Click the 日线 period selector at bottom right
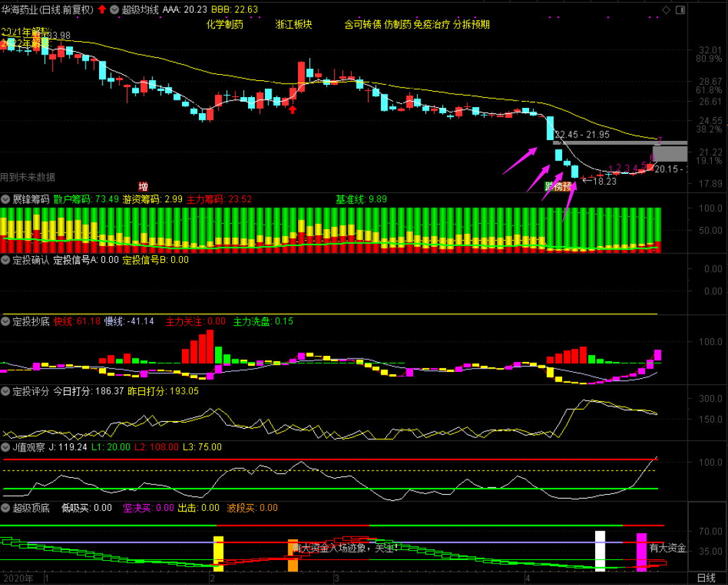The width and height of the screenshot is (728, 585). point(706,578)
